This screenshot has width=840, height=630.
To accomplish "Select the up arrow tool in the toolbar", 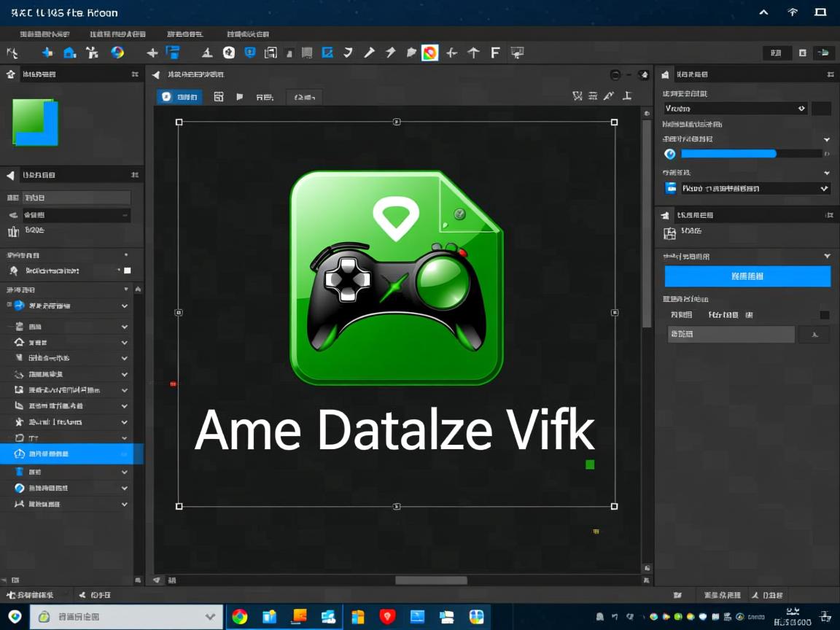I will [x=473, y=52].
